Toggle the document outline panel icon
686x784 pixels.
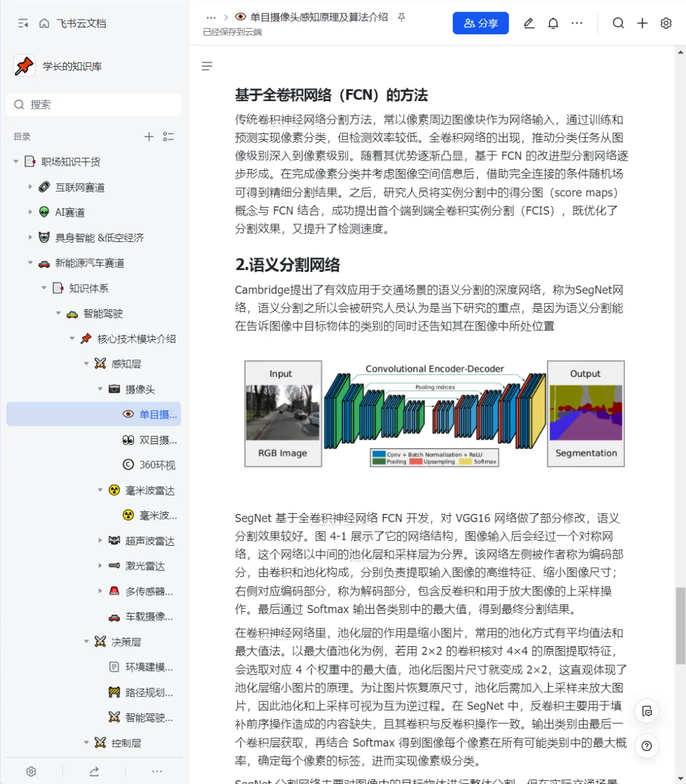pos(206,66)
